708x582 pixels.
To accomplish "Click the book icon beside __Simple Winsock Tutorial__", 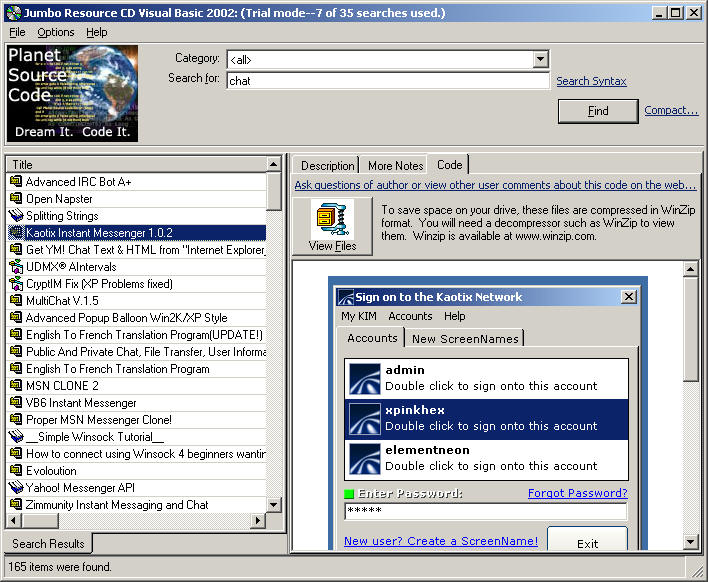I will coord(16,437).
